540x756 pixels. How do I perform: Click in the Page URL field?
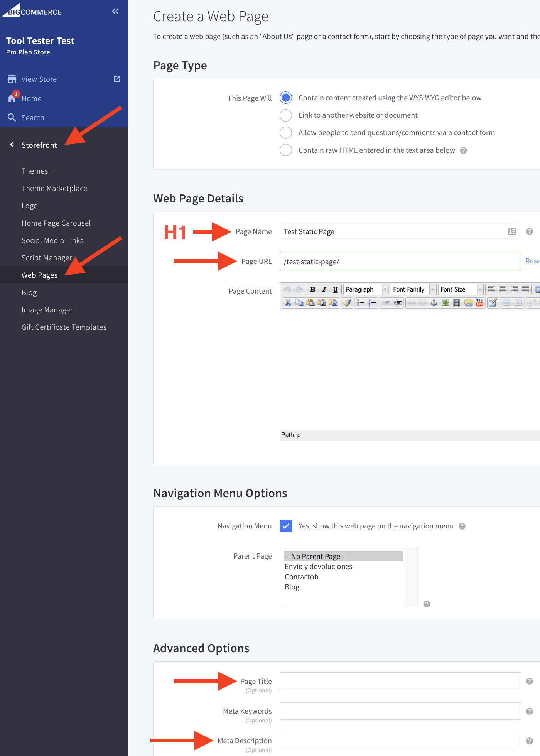pos(400,262)
